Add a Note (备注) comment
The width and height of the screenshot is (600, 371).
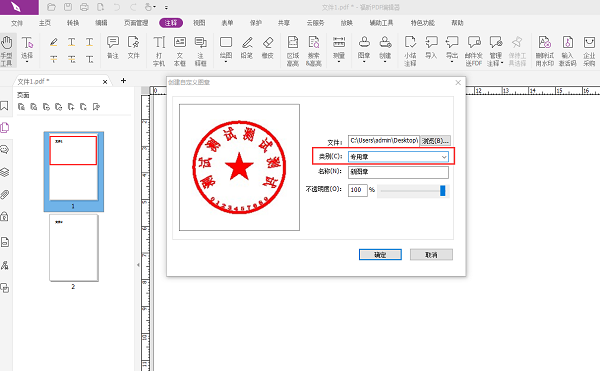pyautogui.click(x=113, y=47)
